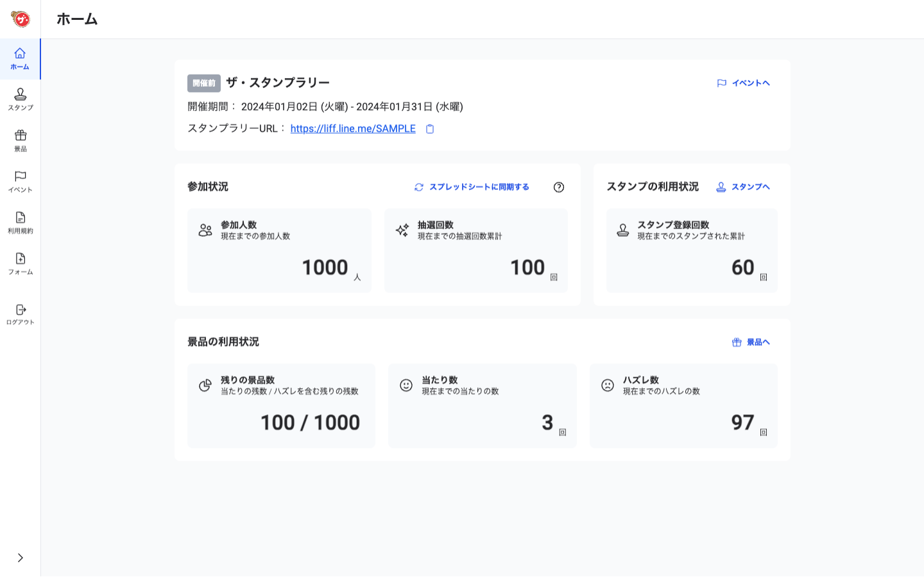Click the ログアウト icon in the sidebar
Image resolution: width=924 pixels, height=577 pixels.
pyautogui.click(x=20, y=313)
